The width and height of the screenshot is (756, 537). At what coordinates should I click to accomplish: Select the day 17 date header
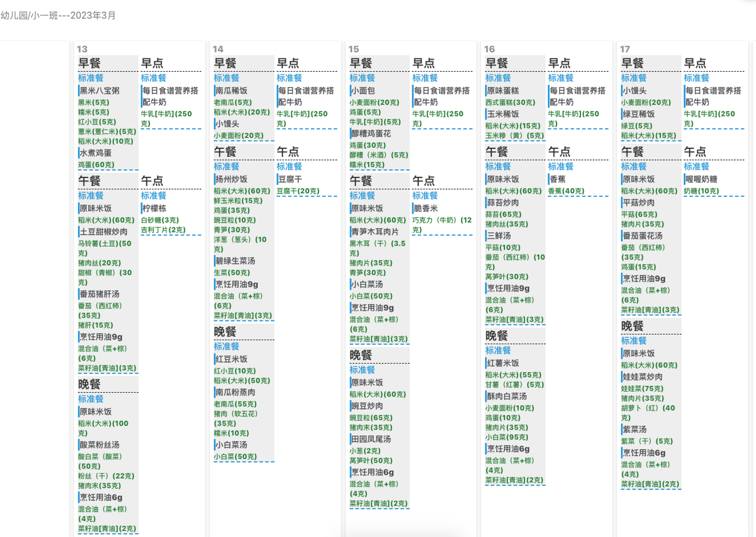(x=625, y=49)
